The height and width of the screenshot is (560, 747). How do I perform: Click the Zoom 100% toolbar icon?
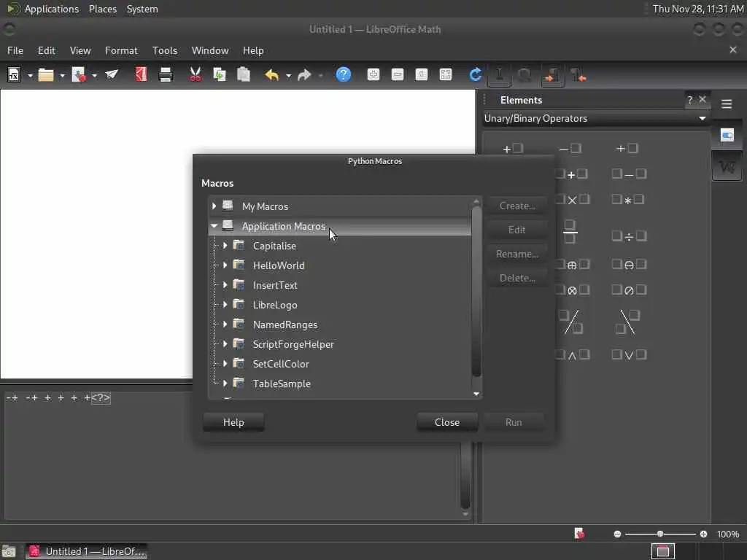[422, 75]
